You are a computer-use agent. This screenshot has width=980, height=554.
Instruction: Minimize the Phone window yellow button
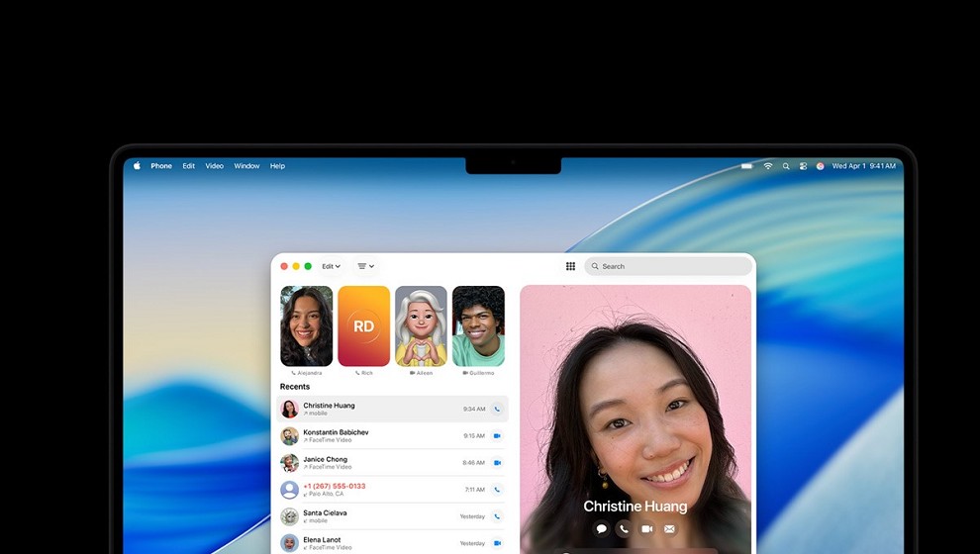click(296, 266)
